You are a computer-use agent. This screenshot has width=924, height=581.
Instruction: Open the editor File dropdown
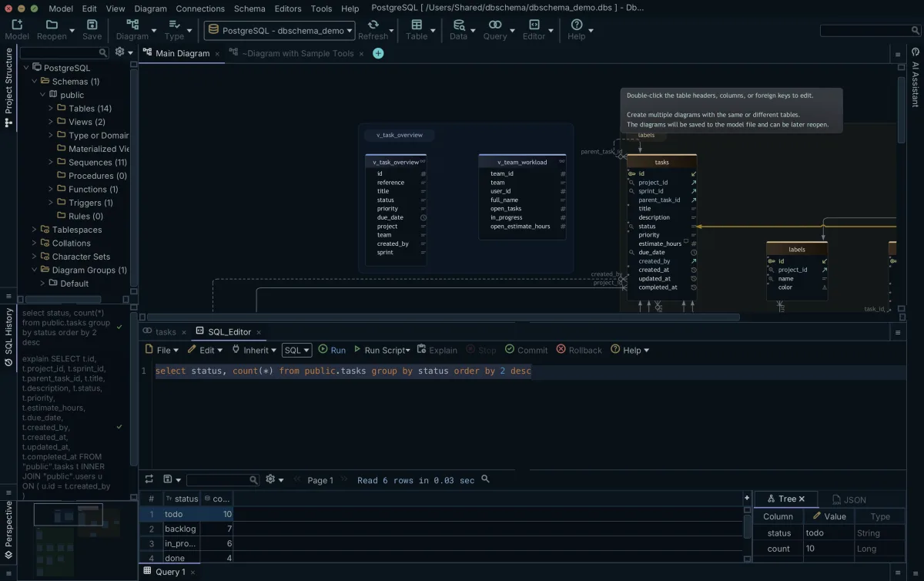coord(162,350)
